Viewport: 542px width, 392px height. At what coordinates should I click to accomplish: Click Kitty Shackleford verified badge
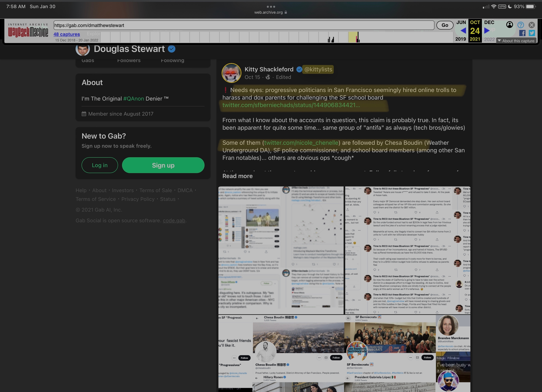click(299, 69)
